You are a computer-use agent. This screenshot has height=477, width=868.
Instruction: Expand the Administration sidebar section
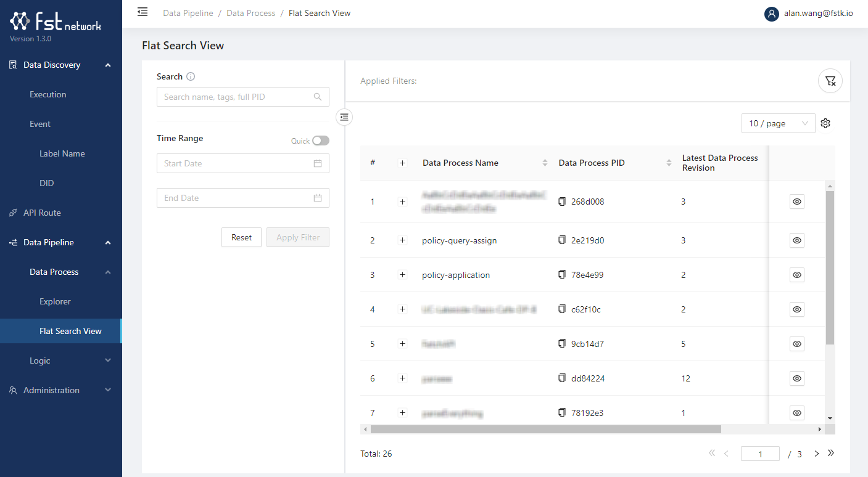(x=61, y=390)
